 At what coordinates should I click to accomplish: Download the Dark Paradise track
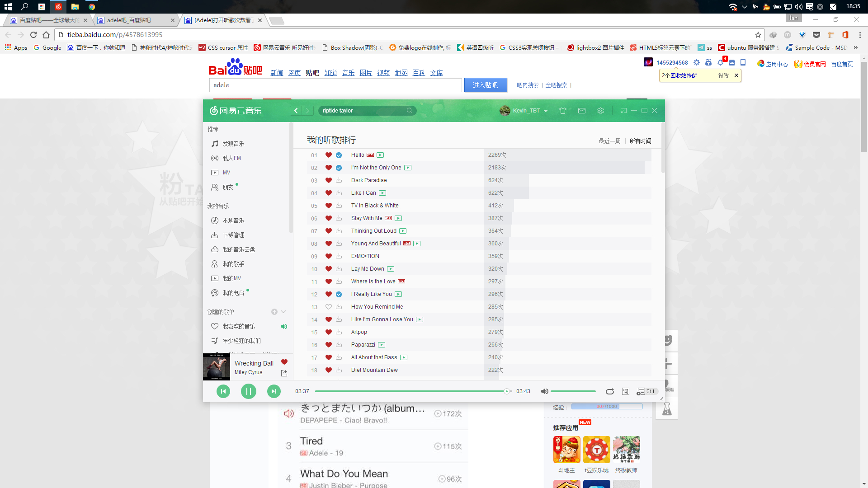[339, 180]
